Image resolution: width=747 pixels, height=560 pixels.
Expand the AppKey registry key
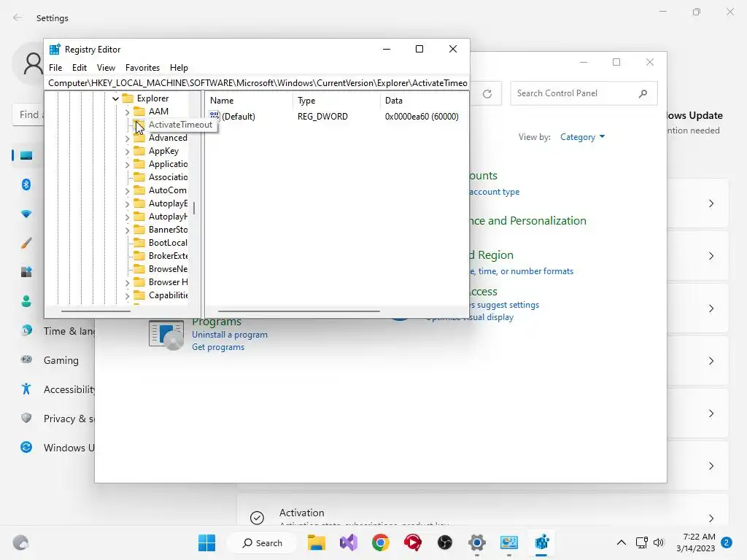127,152
